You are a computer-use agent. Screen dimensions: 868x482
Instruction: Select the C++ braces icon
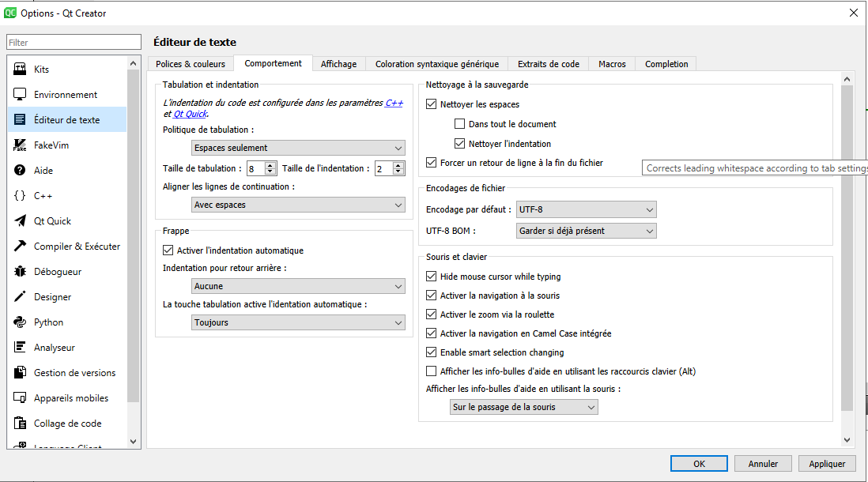click(20, 196)
